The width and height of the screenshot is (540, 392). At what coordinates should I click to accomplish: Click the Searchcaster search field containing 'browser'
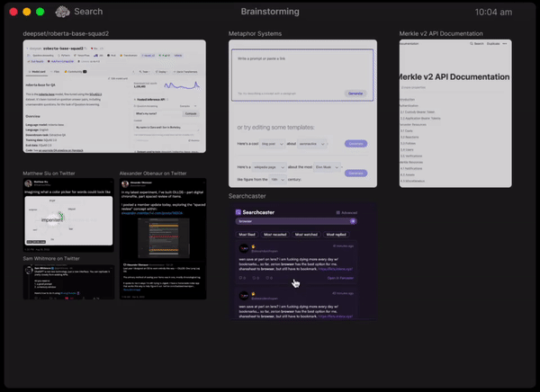click(296, 221)
